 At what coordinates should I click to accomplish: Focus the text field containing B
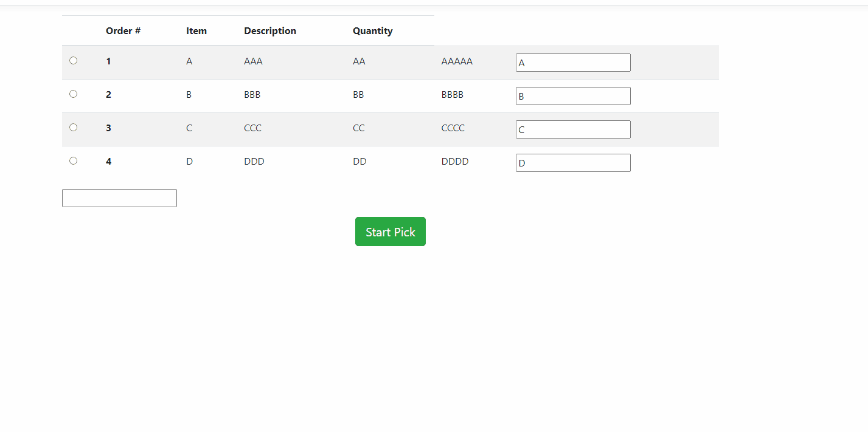pyautogui.click(x=573, y=96)
